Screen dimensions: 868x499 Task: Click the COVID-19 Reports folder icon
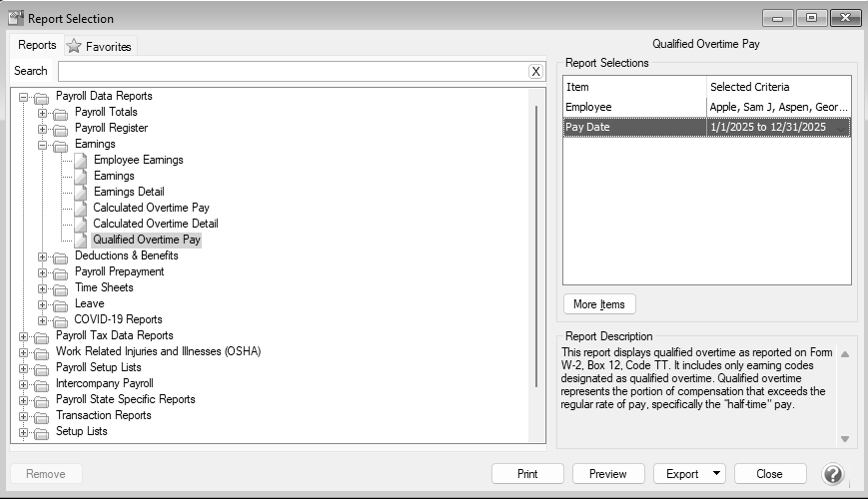point(61,320)
